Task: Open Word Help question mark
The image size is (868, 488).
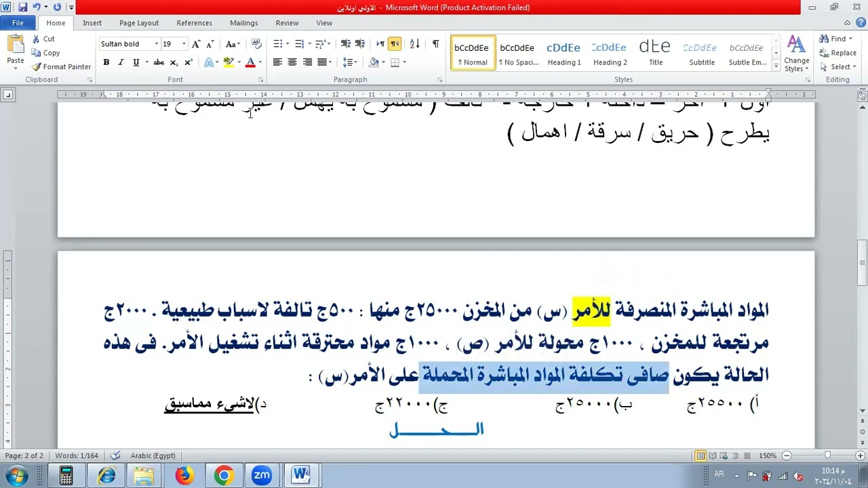Action: pyautogui.click(x=861, y=23)
